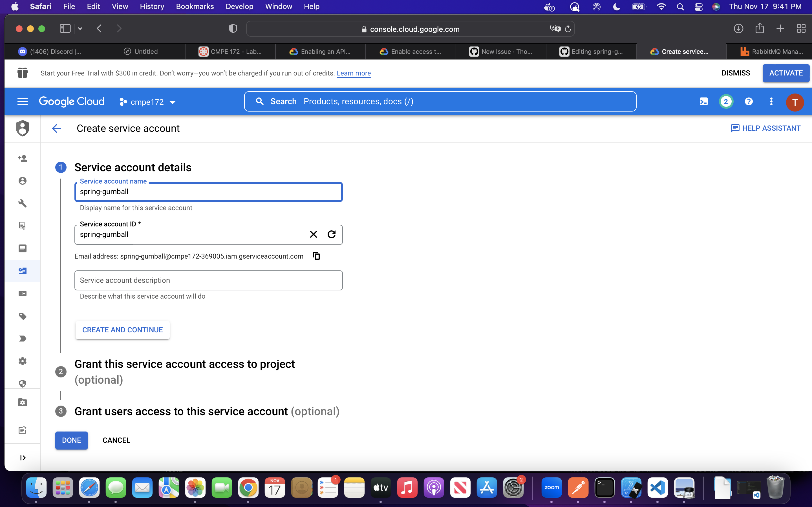812x507 pixels.
Task: Open the Safari Bookmarks menu
Action: click(x=195, y=6)
